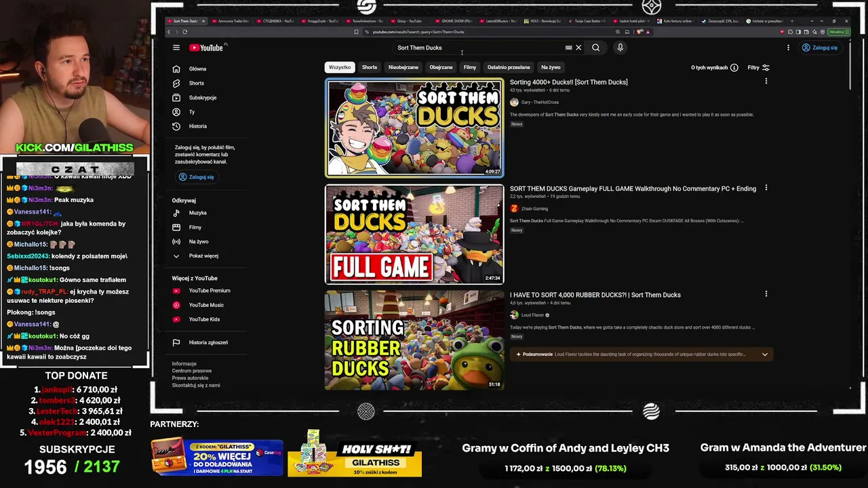This screenshot has height=488, width=868.
Task: Open the Muzyka icon under Odkrywaj
Action: (x=176, y=213)
